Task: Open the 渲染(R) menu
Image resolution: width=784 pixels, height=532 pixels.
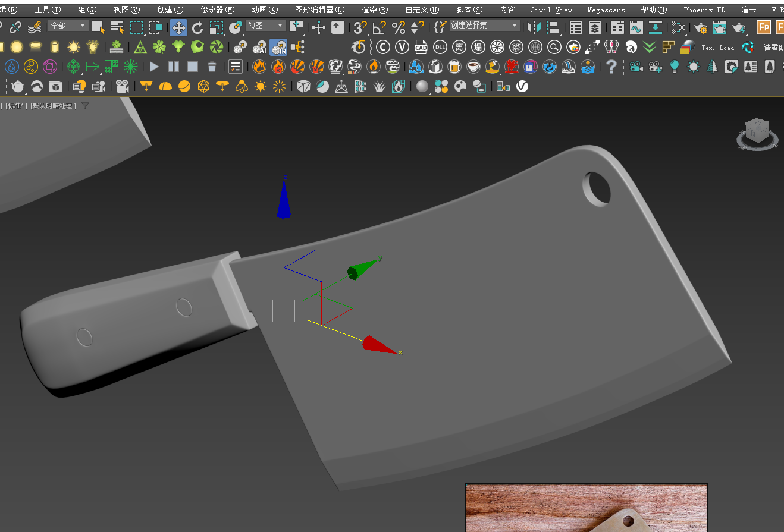Action: [x=375, y=10]
